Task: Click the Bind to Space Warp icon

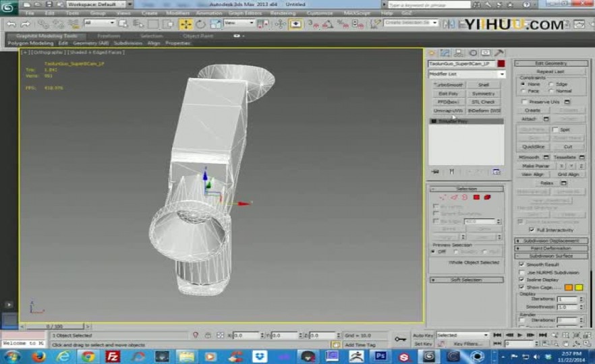Action: click(x=73, y=25)
